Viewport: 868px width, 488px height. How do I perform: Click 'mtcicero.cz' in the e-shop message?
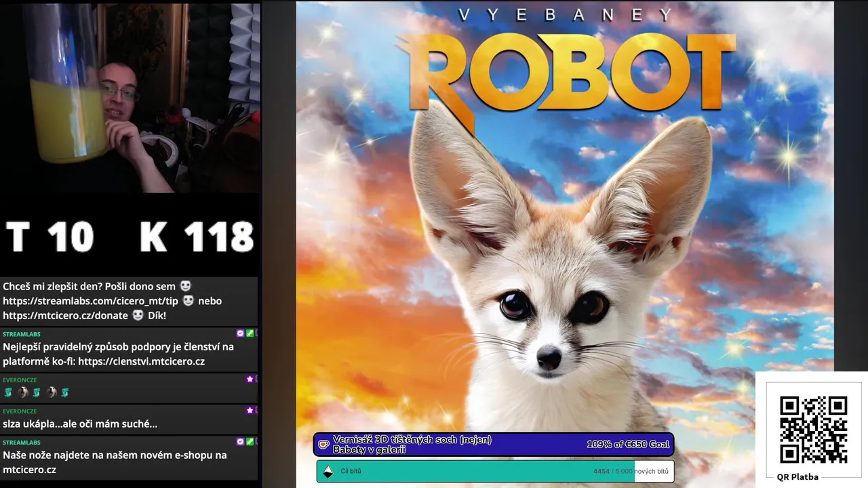pos(29,470)
